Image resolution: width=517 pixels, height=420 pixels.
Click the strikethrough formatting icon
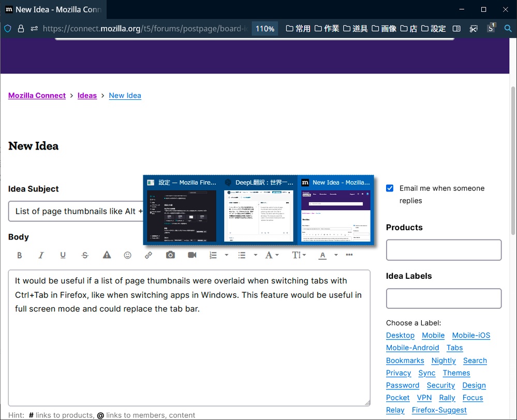(x=85, y=255)
